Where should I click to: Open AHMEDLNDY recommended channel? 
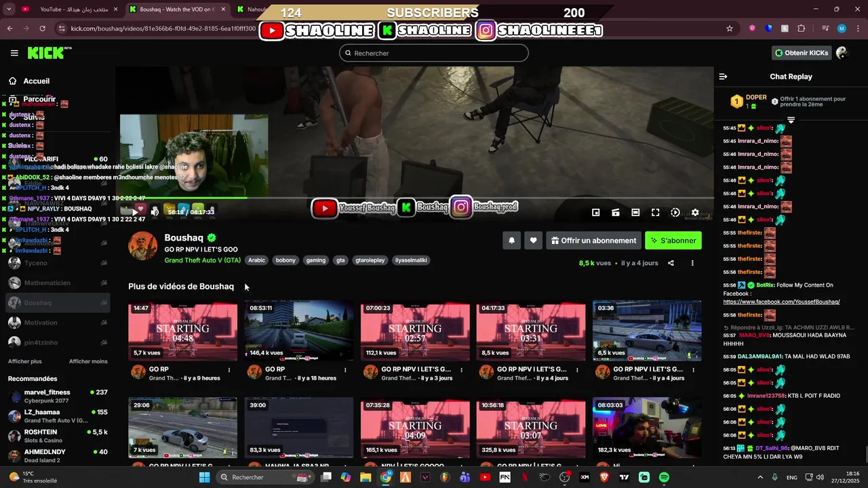(x=58, y=455)
